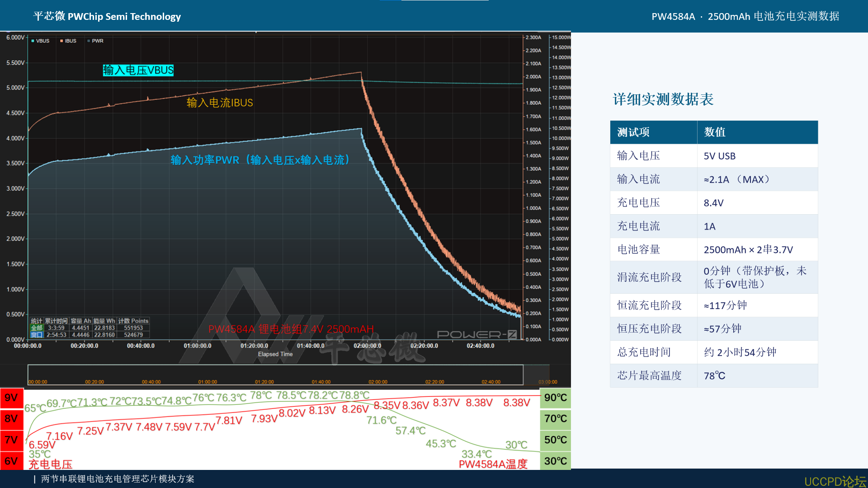Image resolution: width=868 pixels, height=488 pixels.
Task: Click the 6V voltage scale box
Action: (x=11, y=461)
